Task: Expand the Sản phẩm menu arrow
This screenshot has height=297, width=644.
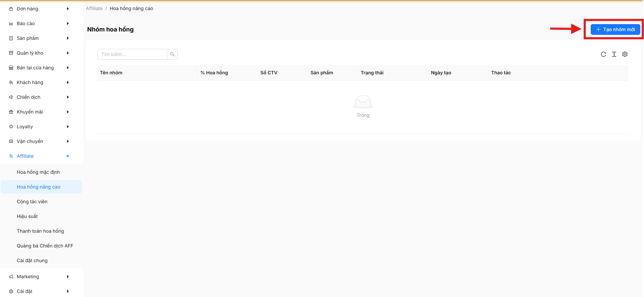Action: point(68,38)
